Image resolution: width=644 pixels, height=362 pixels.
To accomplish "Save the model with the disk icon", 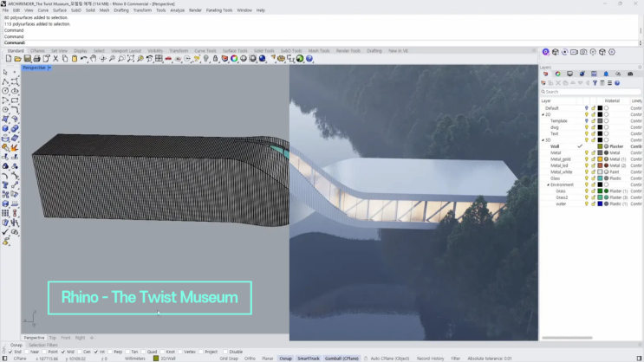I will pos(27,59).
